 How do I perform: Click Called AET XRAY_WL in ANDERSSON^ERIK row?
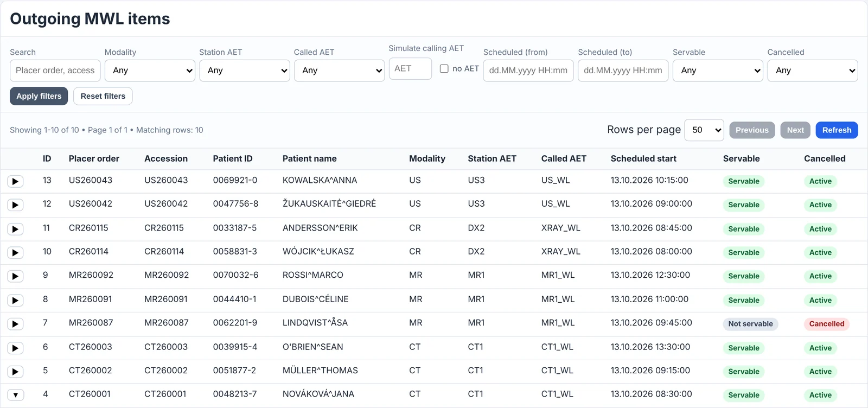tap(561, 228)
